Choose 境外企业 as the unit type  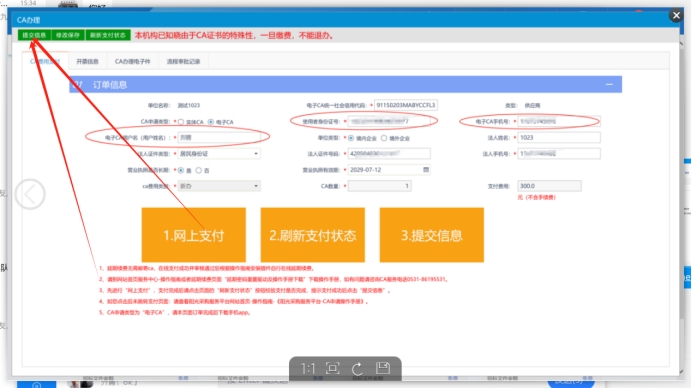point(384,138)
